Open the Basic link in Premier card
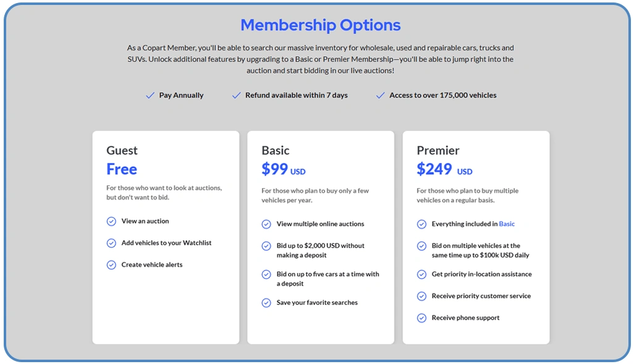This screenshot has width=634, height=364. pos(507,224)
